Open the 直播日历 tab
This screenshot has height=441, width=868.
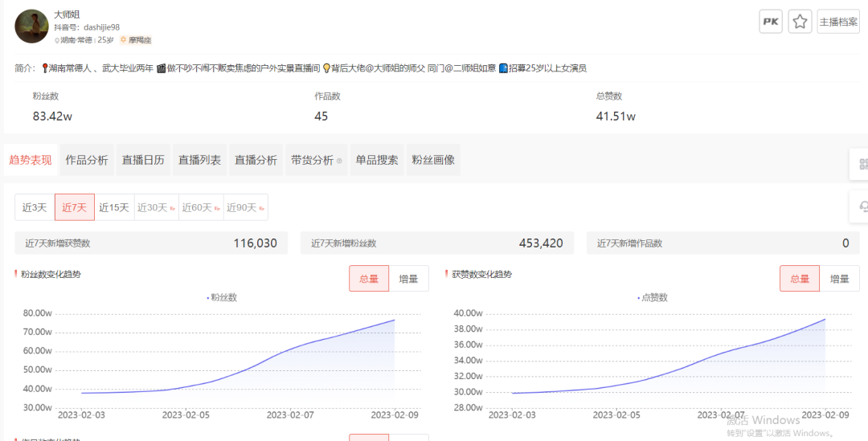tap(143, 160)
